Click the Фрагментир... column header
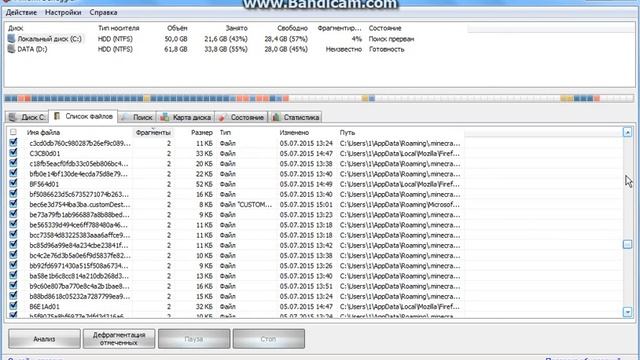The width and height of the screenshot is (640, 360). [x=340, y=28]
